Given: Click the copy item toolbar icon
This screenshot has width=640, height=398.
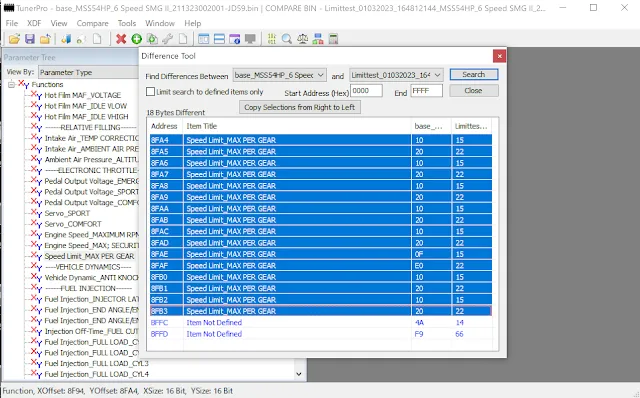Looking at the screenshot, I should point(152,39).
